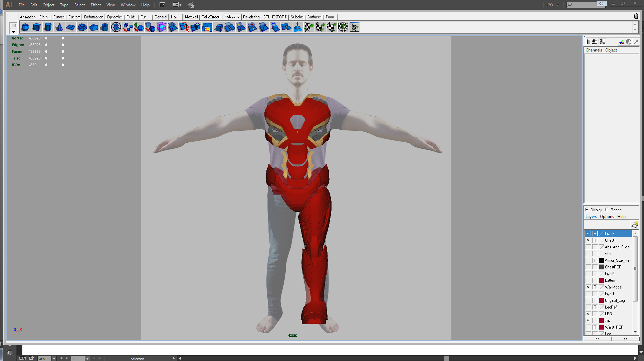Click the Combine meshes shelf icon
644x361 pixels.
(127, 27)
